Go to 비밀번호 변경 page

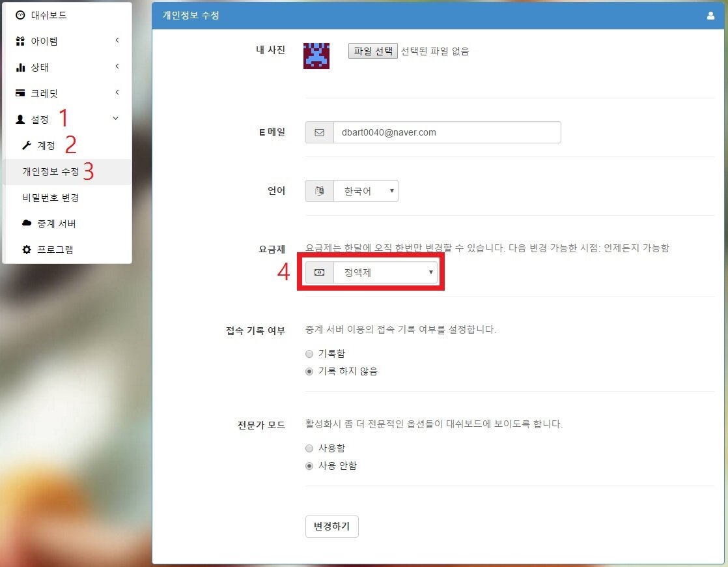(67, 197)
